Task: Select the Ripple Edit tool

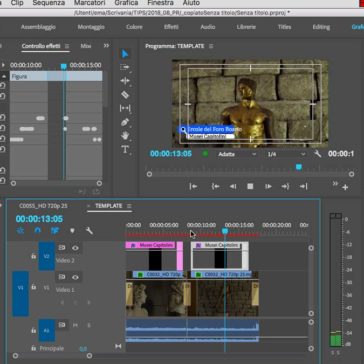Action: point(125,81)
